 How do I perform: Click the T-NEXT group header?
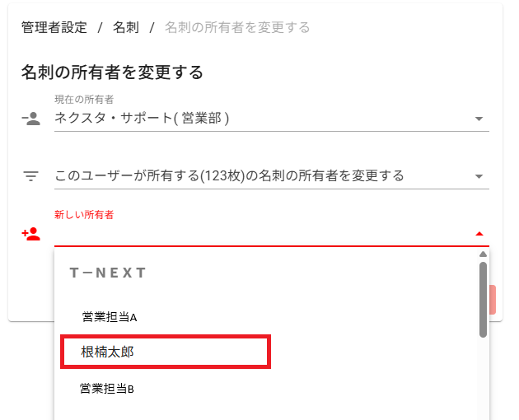[108, 273]
